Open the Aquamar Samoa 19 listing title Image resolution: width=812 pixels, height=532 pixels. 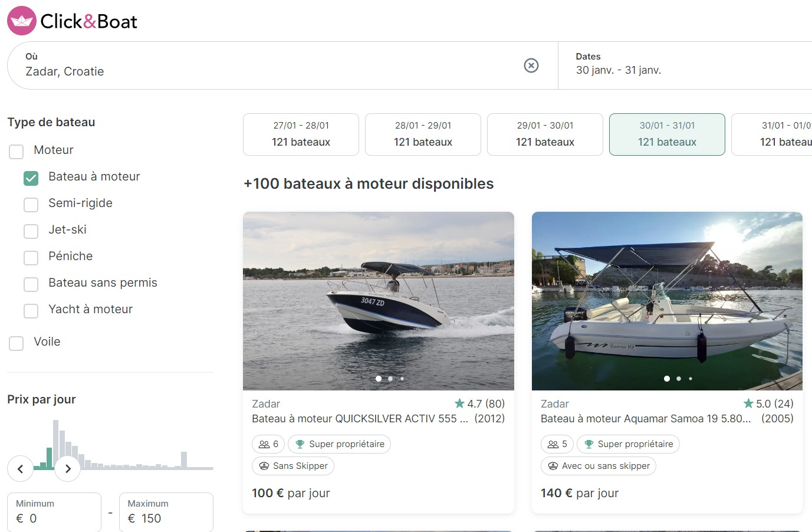(646, 419)
